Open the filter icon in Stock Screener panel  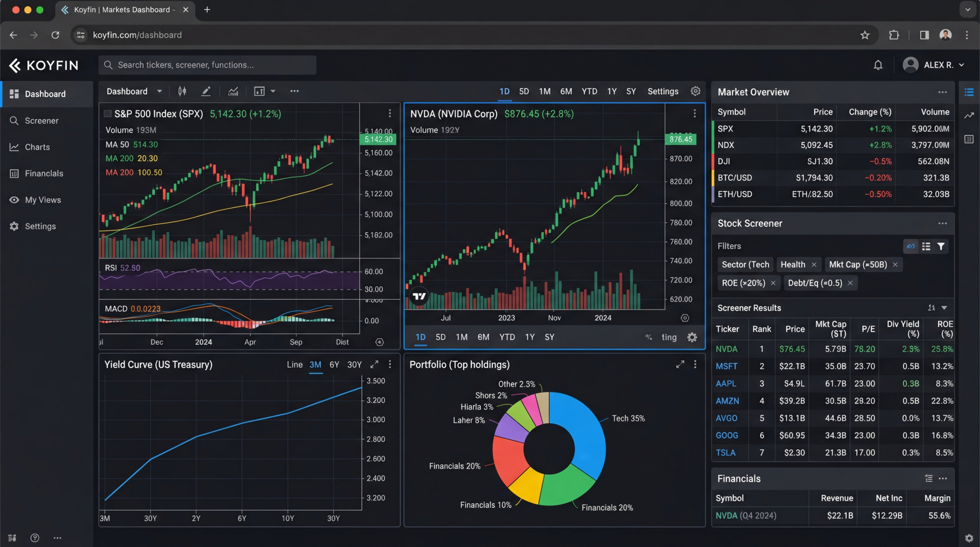coord(941,246)
